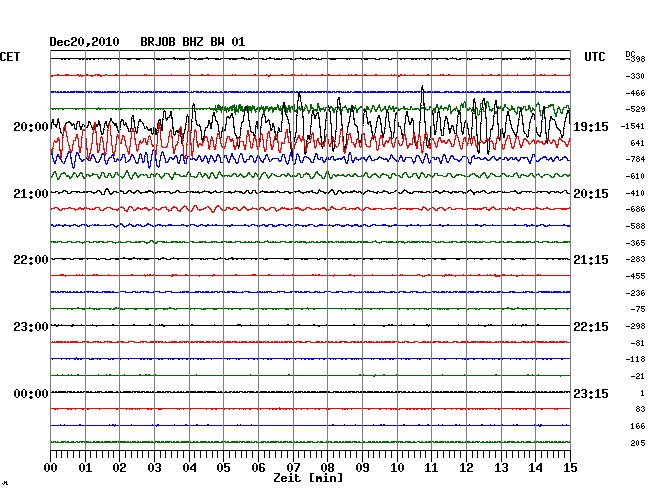Screen dimensions: 650x494
Task: Click the "23:15" UTC time label
Action: click(591, 393)
